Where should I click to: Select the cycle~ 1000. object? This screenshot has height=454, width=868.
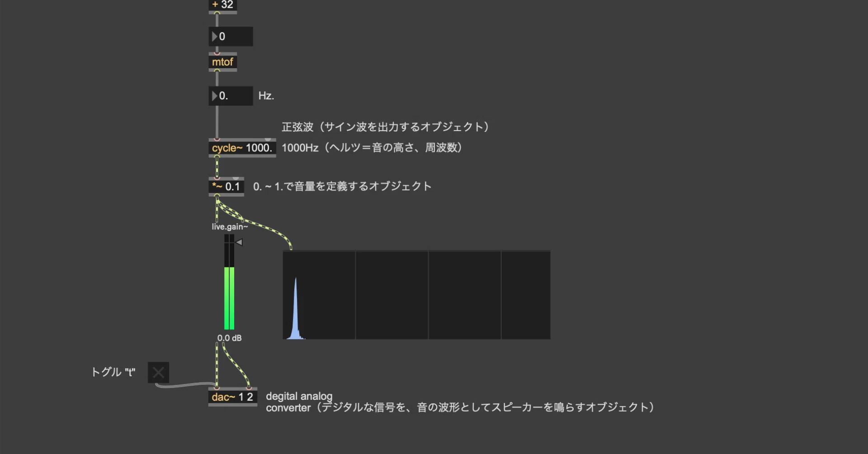[x=242, y=148]
